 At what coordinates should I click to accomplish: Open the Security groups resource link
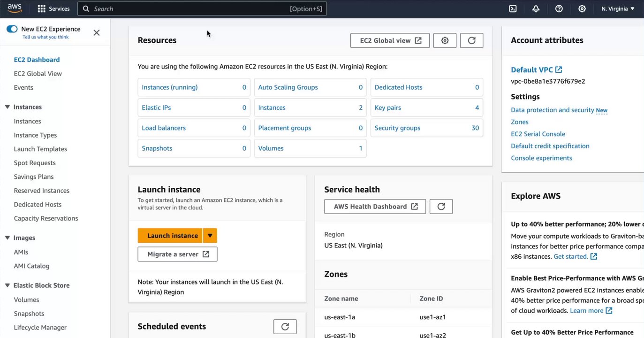pyautogui.click(x=397, y=128)
